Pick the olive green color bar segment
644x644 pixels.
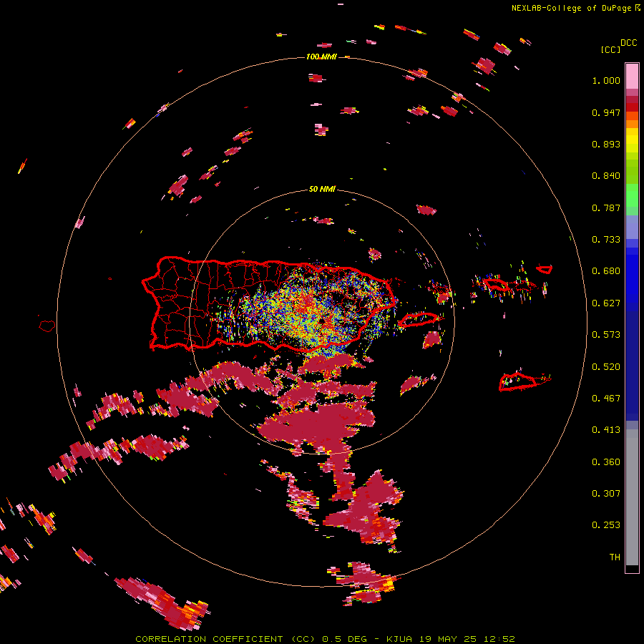point(632,171)
